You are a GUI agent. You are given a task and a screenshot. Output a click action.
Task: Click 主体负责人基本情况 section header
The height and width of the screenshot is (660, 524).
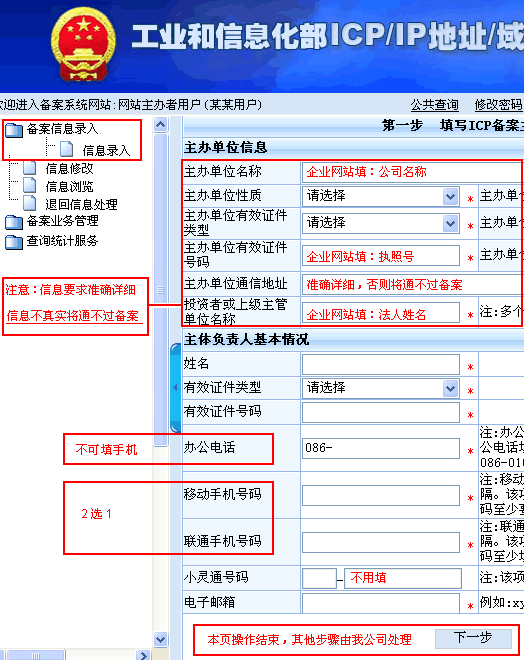point(247,339)
